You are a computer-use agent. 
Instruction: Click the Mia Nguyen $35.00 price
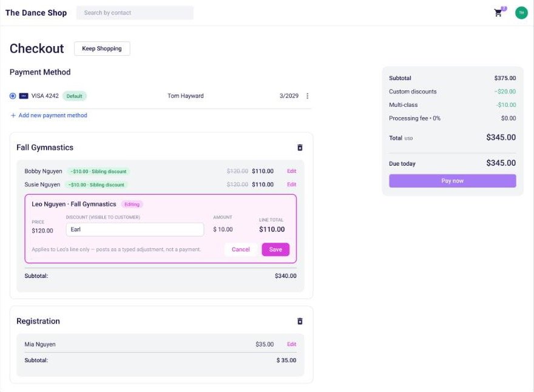click(265, 344)
